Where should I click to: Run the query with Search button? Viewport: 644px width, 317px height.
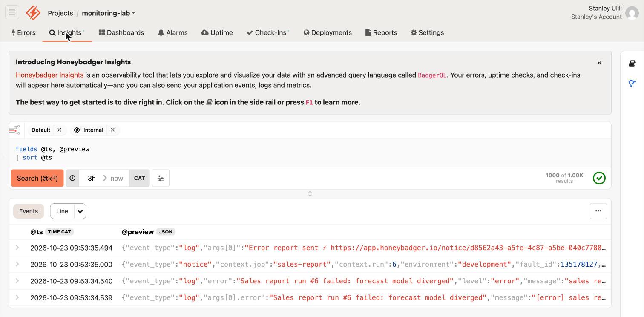37,178
